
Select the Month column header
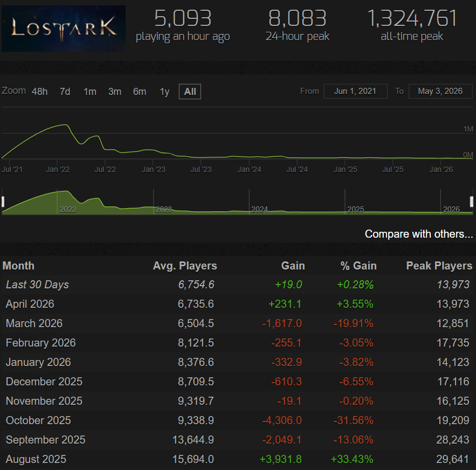(x=18, y=266)
